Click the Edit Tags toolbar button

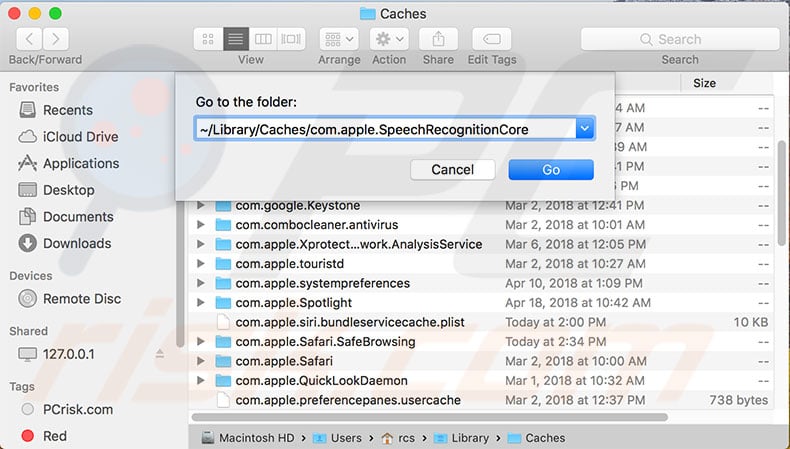(492, 39)
